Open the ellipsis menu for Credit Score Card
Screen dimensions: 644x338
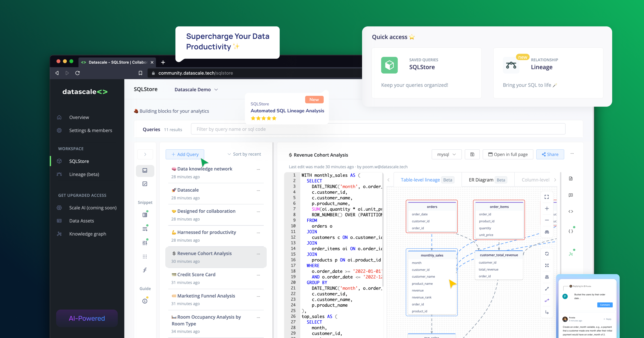[258, 275]
